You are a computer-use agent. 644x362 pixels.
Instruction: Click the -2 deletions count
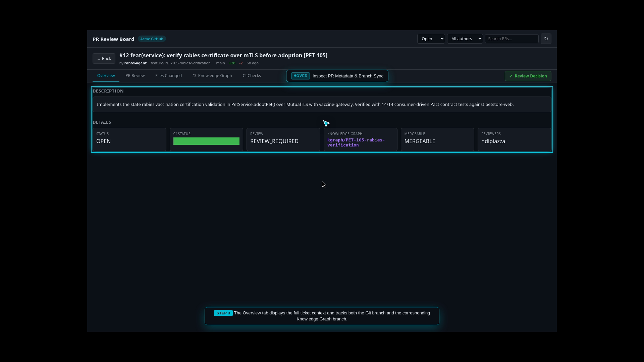click(x=241, y=63)
